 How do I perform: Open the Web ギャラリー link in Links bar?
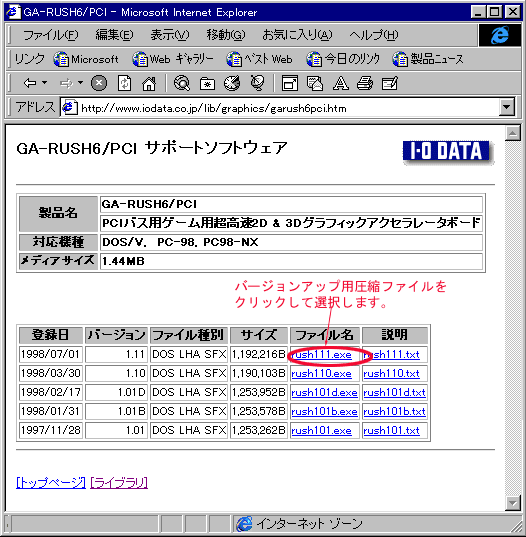point(173,59)
